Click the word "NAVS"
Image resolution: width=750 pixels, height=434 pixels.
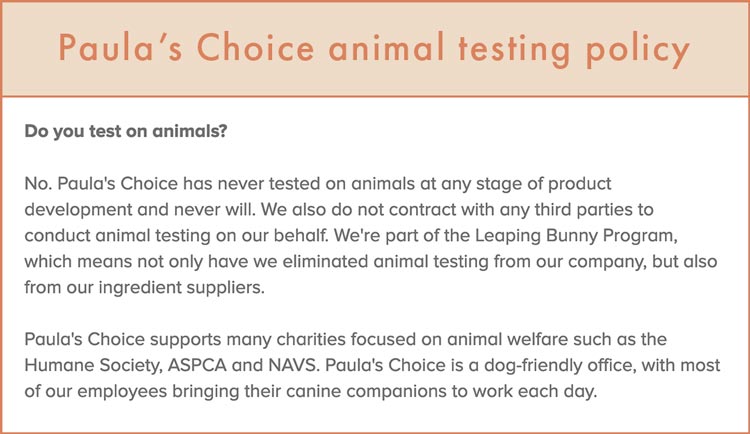[x=292, y=366]
